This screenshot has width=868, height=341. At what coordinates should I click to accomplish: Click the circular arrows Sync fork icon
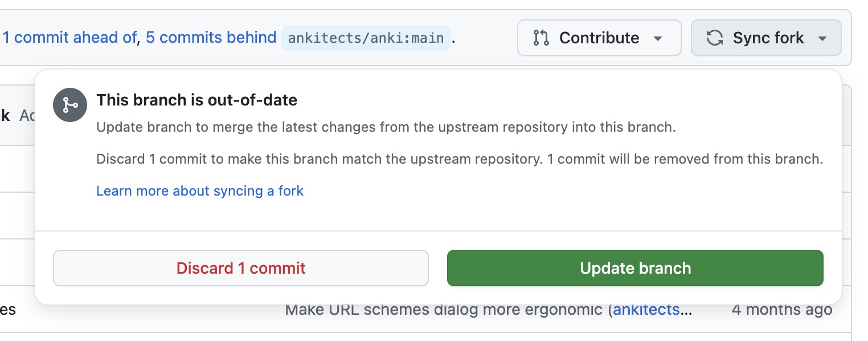click(x=714, y=38)
